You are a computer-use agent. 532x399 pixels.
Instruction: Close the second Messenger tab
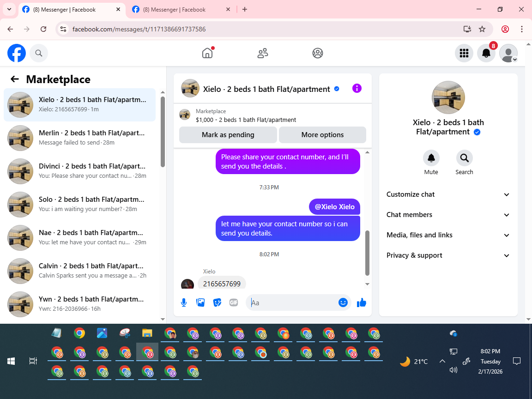[228, 10]
